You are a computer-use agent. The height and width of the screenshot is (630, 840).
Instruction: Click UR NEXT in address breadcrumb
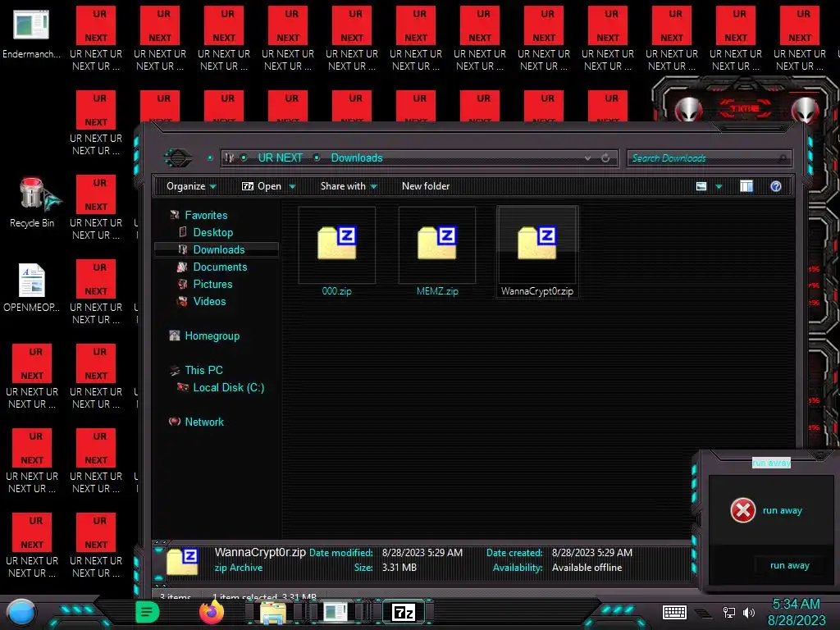(281, 157)
